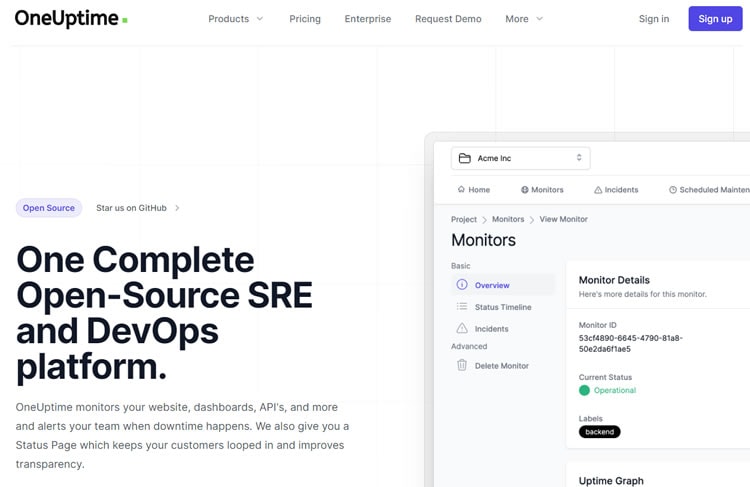Click the triangle icon beside sidebar Incidents

coord(462,328)
